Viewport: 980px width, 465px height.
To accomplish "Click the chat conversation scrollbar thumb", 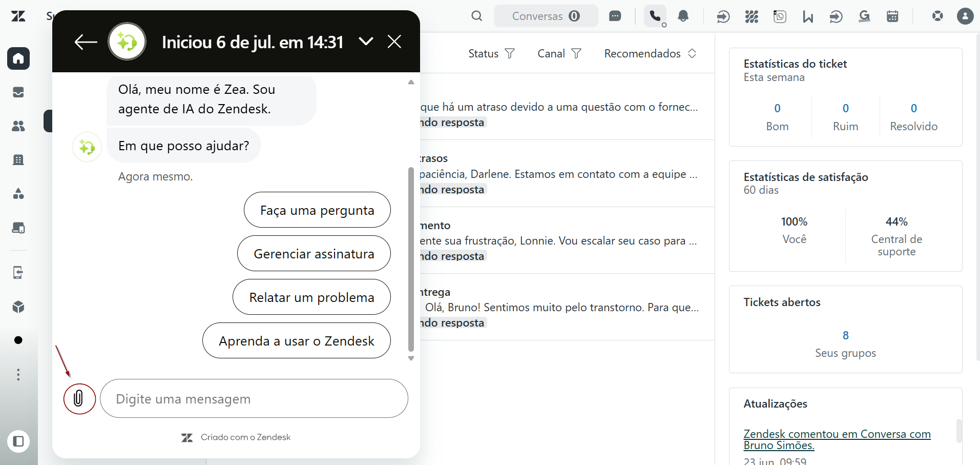I will click(411, 259).
